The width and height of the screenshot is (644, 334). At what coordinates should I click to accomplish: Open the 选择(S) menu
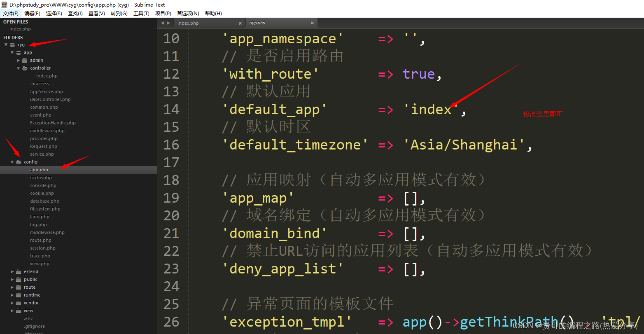pyautogui.click(x=54, y=14)
